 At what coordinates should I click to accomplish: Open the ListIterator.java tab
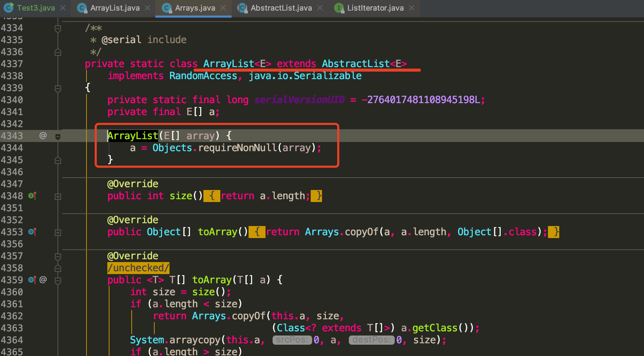tap(375, 8)
